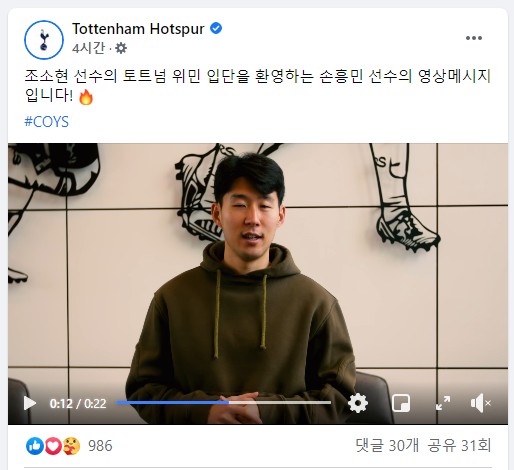Viewport: 514px width, 470px height.
Task: Seek along the video progress bar
Action: 223,403
